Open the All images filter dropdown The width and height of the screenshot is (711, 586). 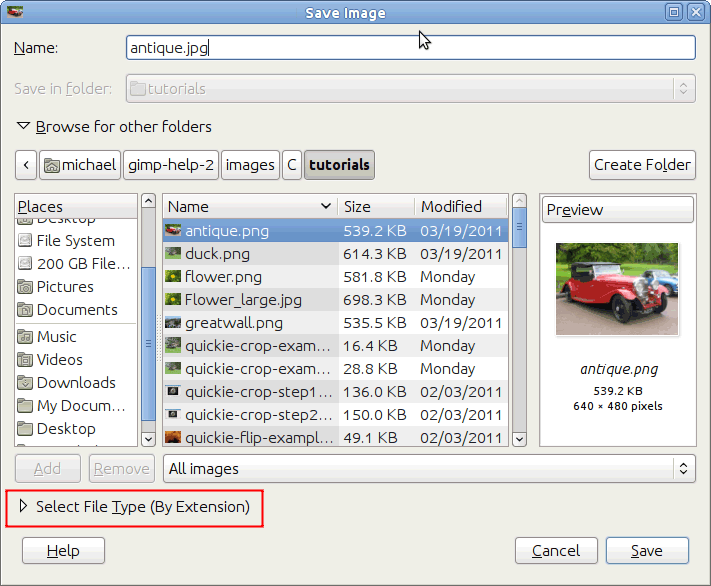[x=429, y=468]
